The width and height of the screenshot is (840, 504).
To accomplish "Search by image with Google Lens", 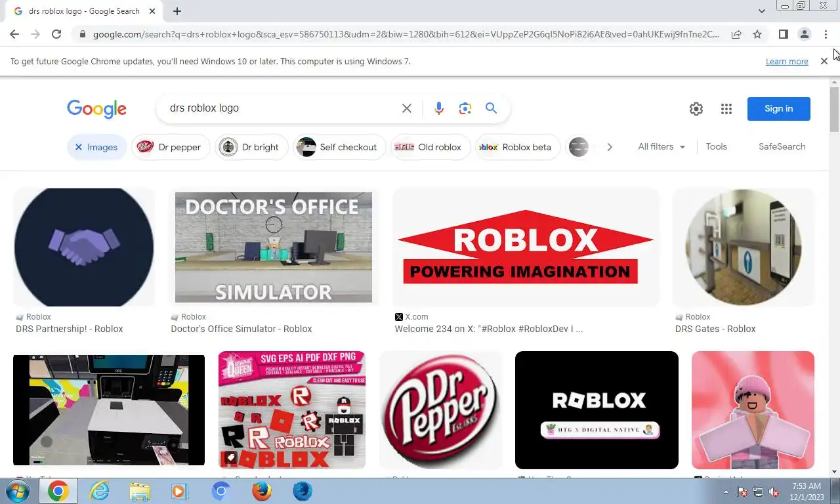I will click(x=465, y=108).
